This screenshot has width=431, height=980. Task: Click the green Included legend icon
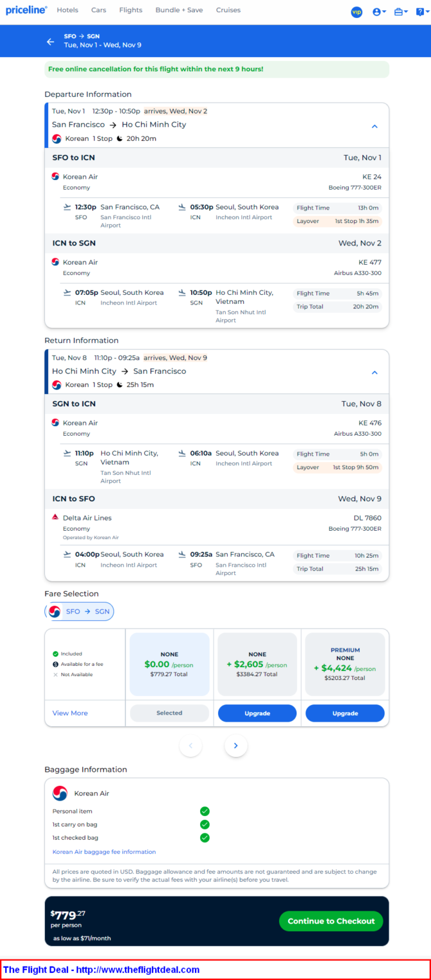tap(55, 654)
